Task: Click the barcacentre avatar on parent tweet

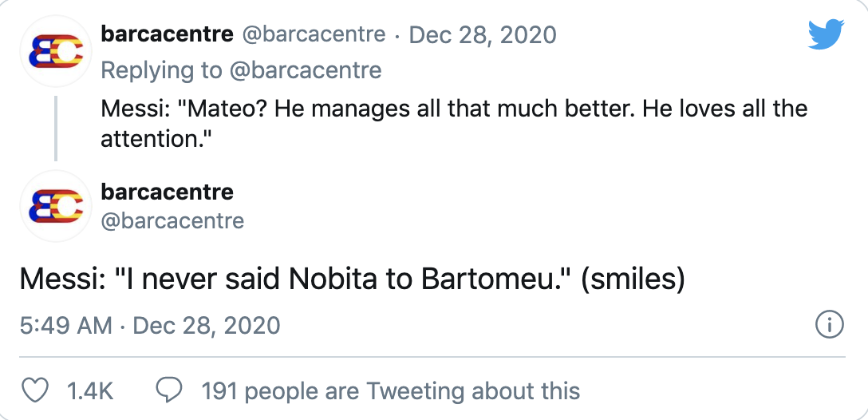Action: [55, 51]
